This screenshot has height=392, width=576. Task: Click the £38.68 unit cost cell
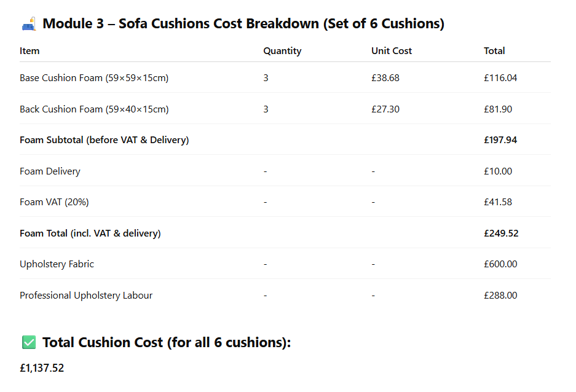click(x=385, y=78)
